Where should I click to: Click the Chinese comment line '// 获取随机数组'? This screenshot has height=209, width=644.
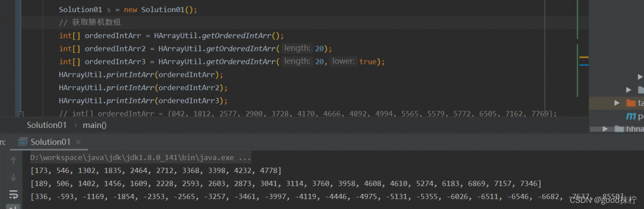90,23
